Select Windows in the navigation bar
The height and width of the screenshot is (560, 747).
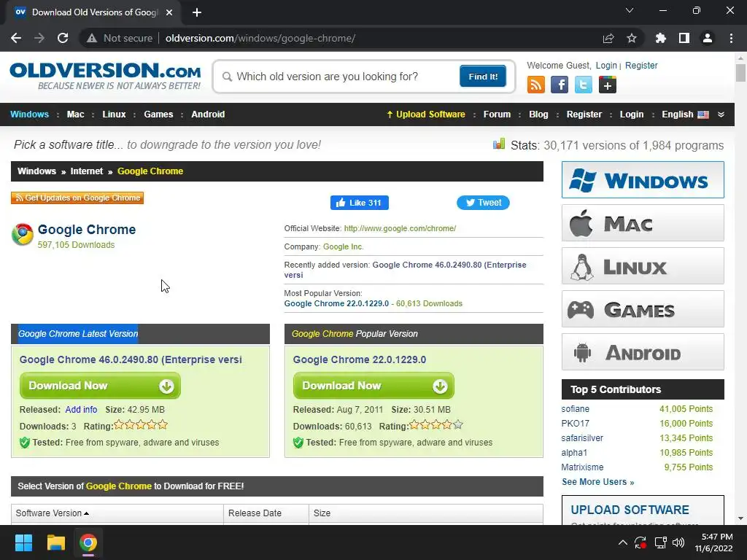pos(29,114)
